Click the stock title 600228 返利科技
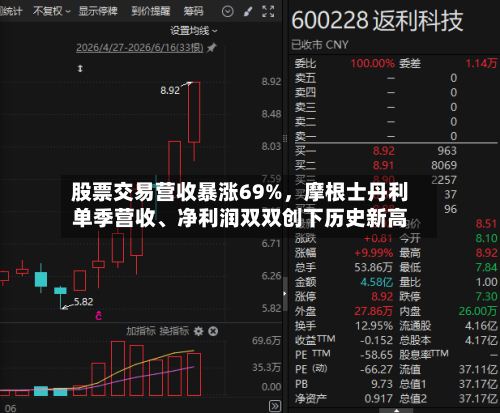 point(377,21)
